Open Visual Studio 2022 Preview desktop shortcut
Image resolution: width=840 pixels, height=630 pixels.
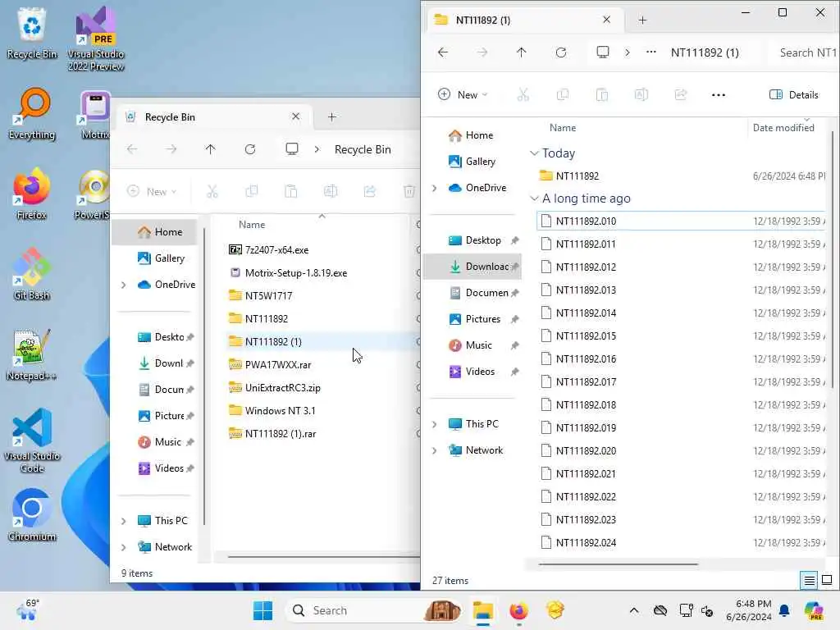(x=96, y=39)
